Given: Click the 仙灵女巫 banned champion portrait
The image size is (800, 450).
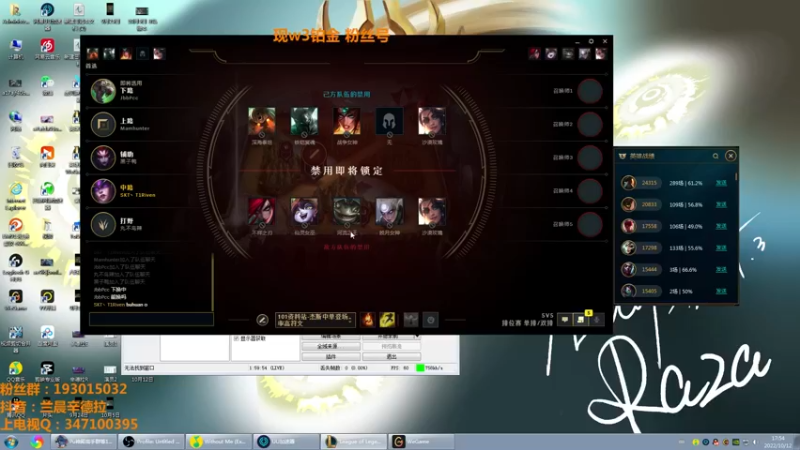Looking at the screenshot, I should 304,211.
